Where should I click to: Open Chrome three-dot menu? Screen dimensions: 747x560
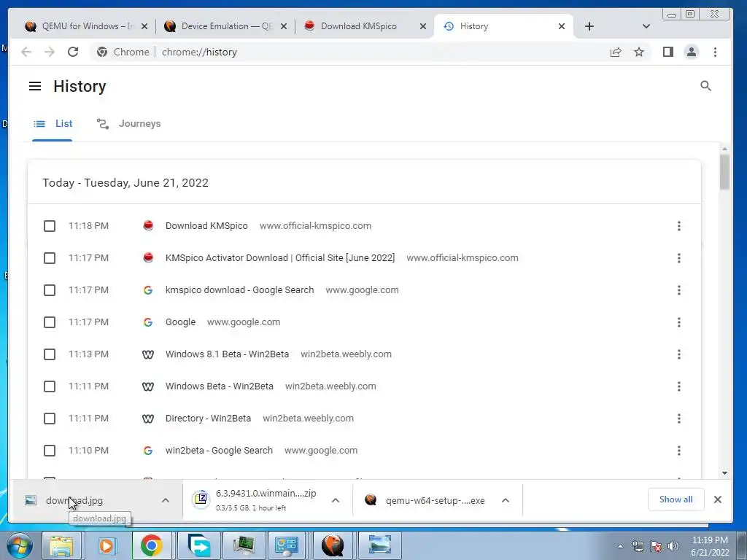coord(715,52)
